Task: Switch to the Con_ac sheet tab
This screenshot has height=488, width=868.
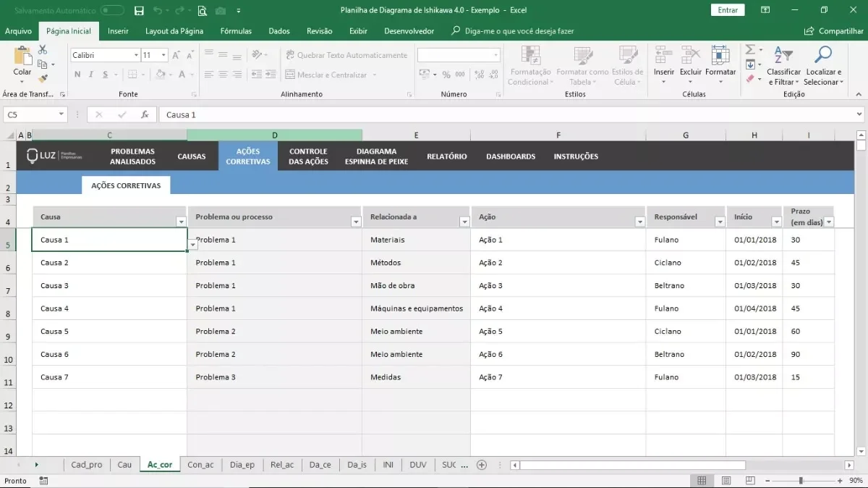Action: pos(200,465)
